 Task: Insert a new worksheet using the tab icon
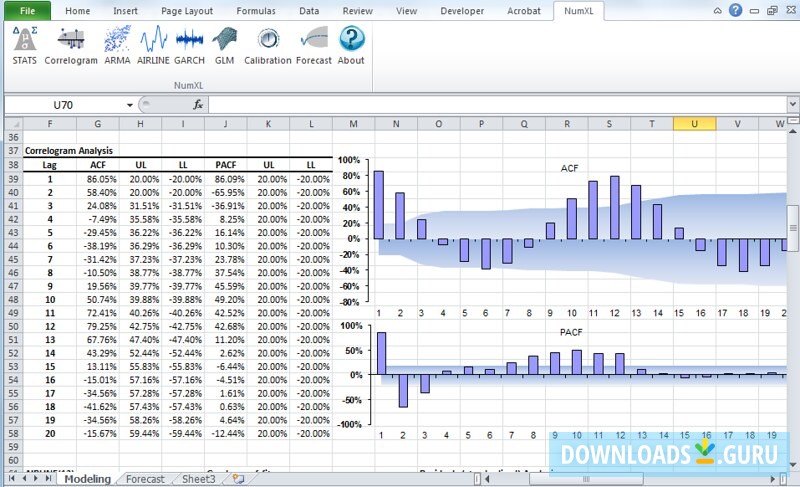pyautogui.click(x=238, y=479)
